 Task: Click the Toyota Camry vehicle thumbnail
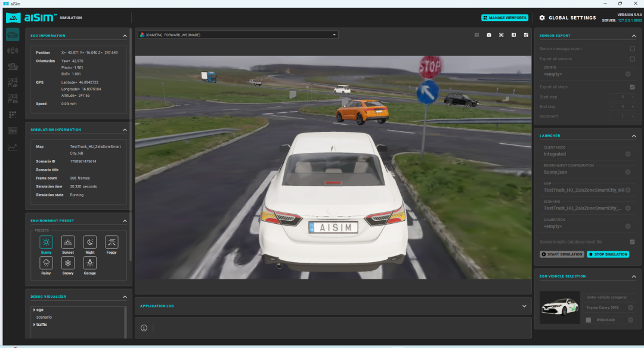point(559,307)
